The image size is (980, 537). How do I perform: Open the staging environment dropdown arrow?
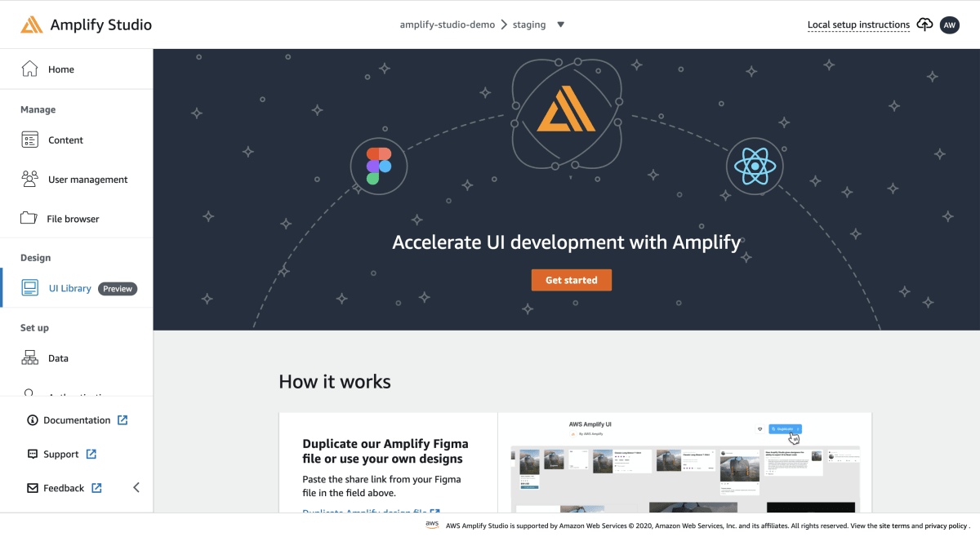pos(560,24)
